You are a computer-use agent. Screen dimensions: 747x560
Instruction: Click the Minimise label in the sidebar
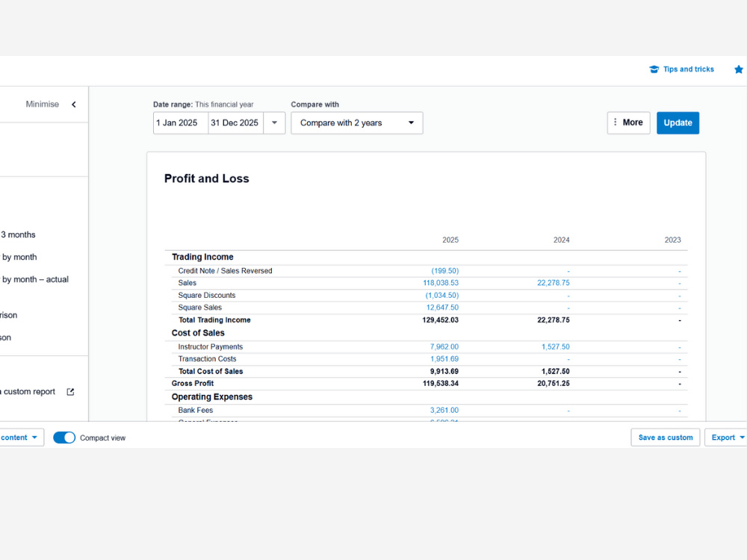click(43, 105)
